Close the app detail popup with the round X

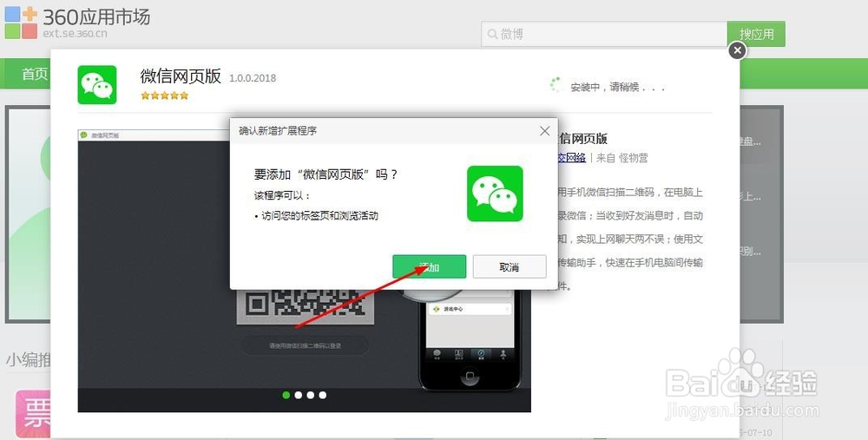(x=737, y=51)
